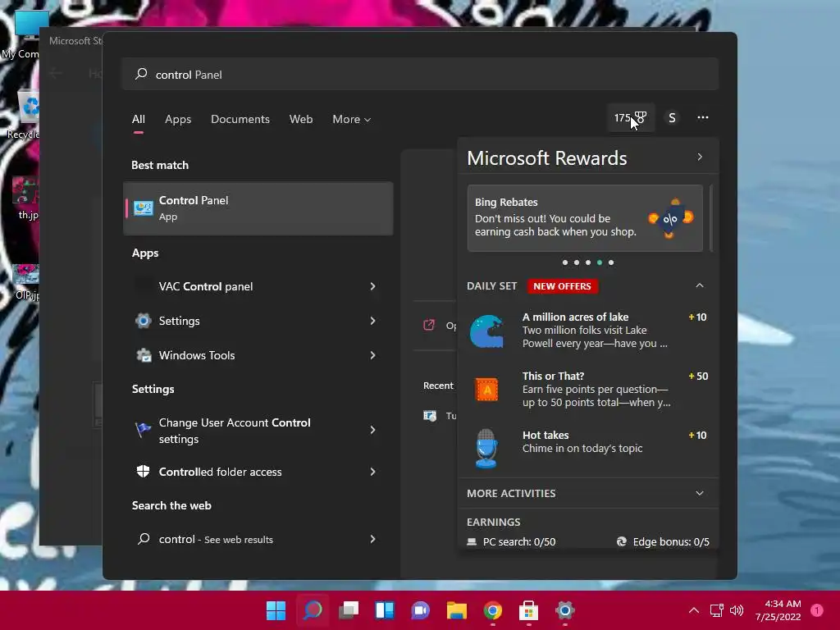Click the search box with control Panel

(420, 75)
